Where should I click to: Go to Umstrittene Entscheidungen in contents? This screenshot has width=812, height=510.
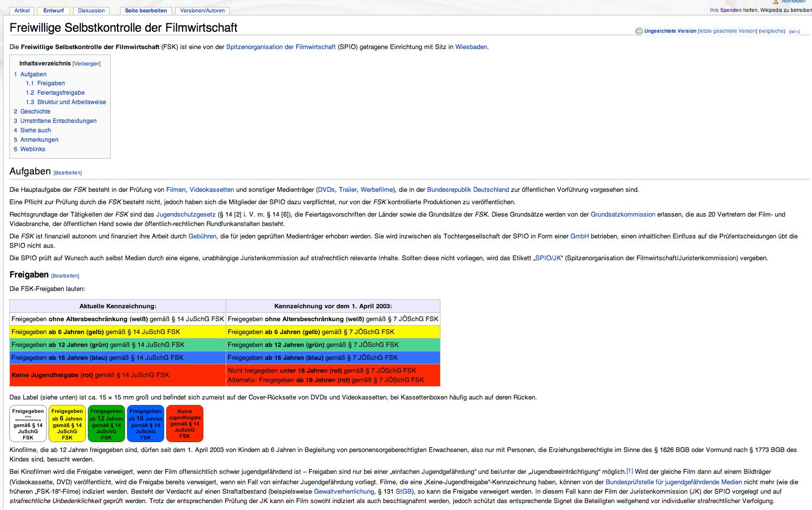(58, 121)
